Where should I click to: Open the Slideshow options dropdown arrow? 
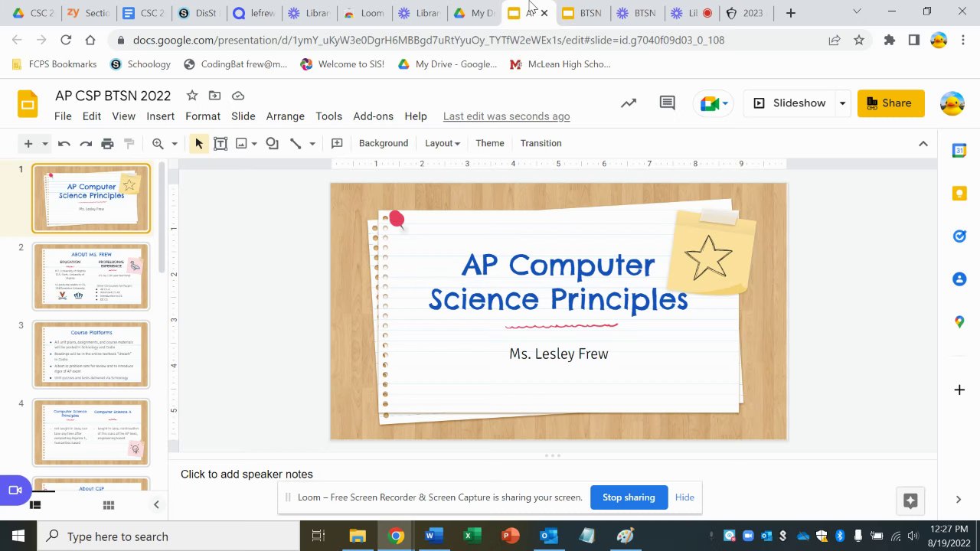[842, 103]
